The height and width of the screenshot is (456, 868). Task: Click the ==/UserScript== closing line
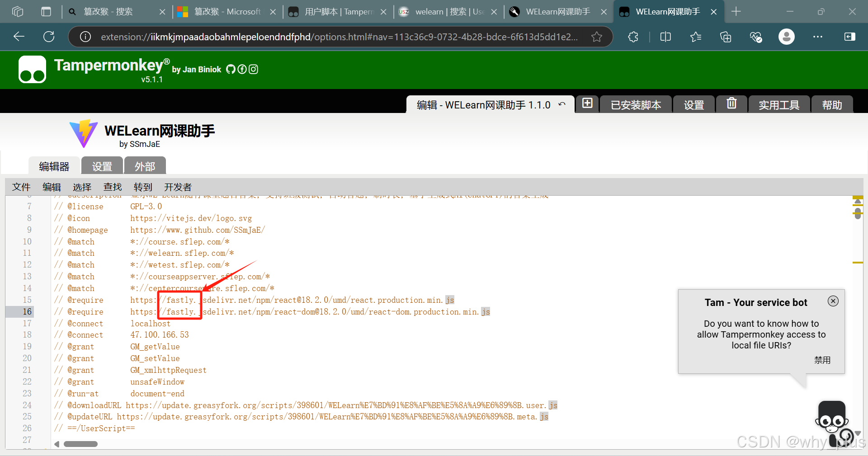[94, 428]
